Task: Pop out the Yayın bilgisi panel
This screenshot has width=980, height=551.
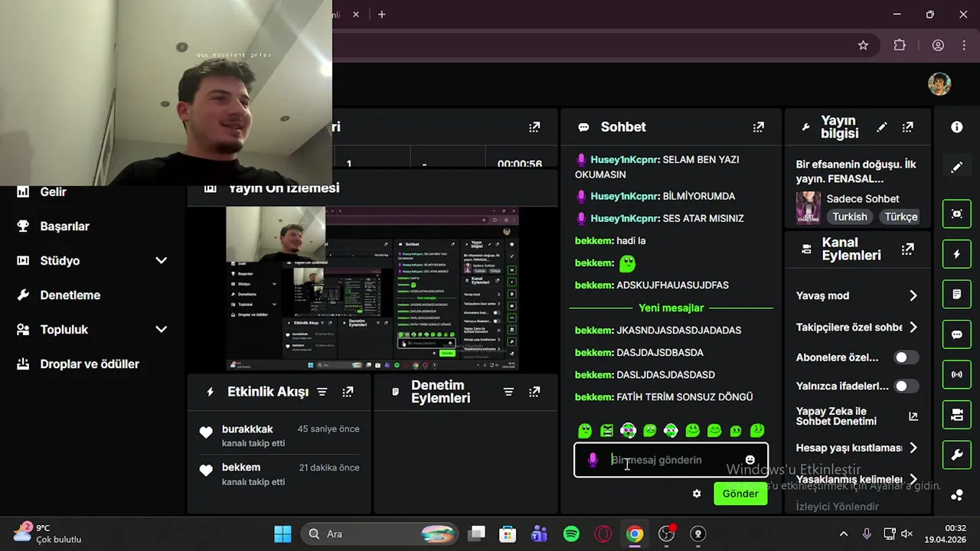Action: click(x=907, y=127)
